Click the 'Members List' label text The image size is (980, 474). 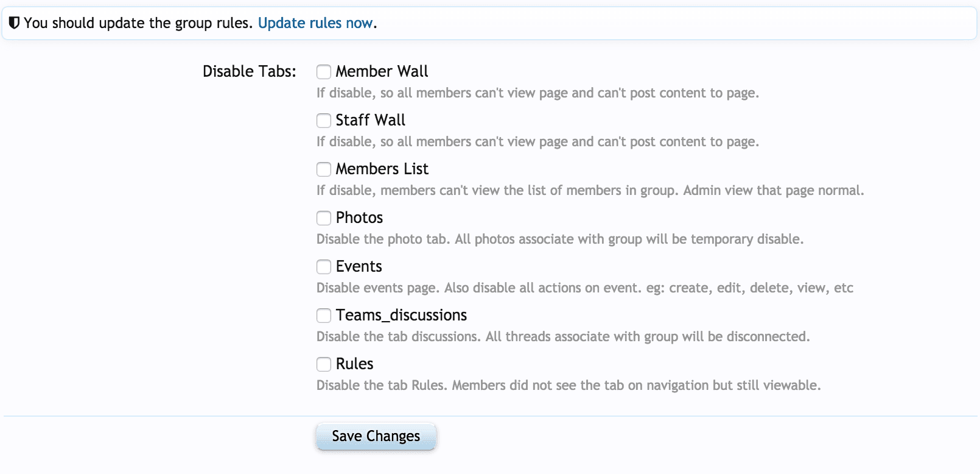tap(382, 169)
